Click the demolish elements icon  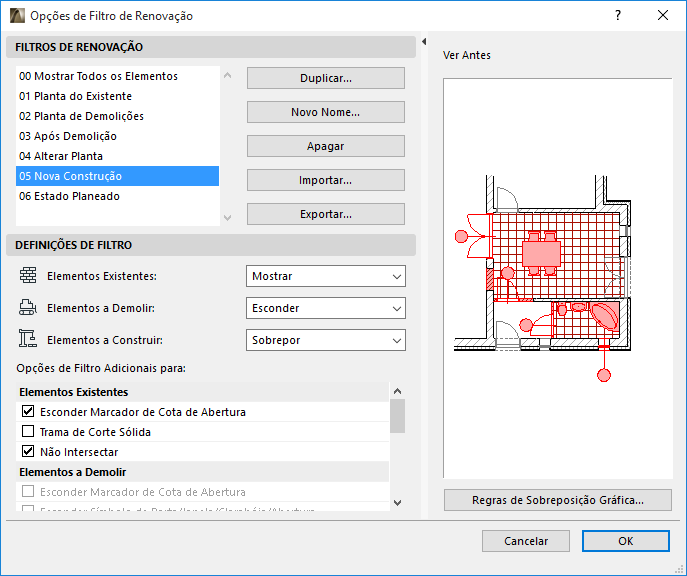pos(28,307)
